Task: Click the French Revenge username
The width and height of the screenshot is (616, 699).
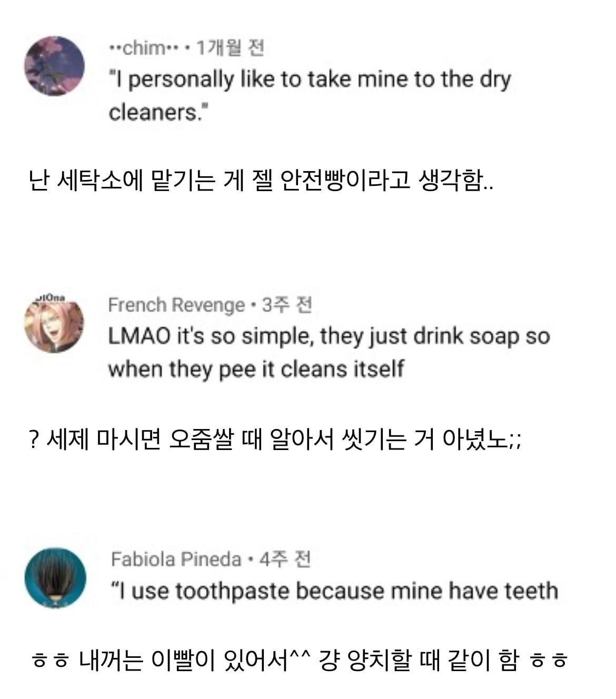Action: (176, 305)
